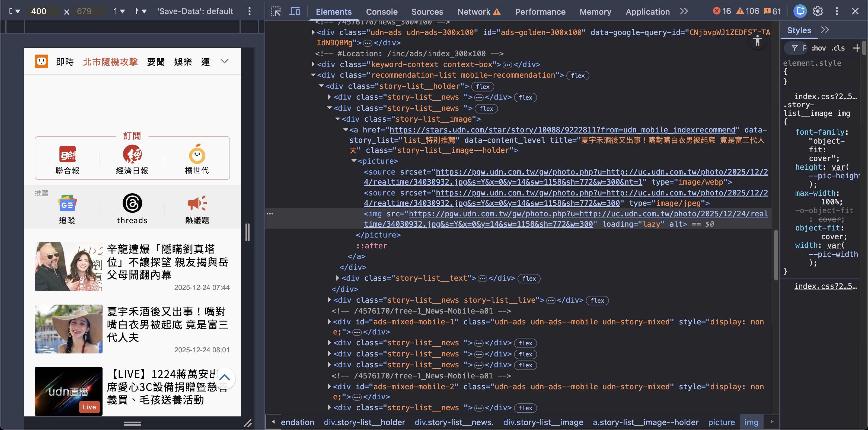Open the AI assistance panel icon

pos(800,11)
